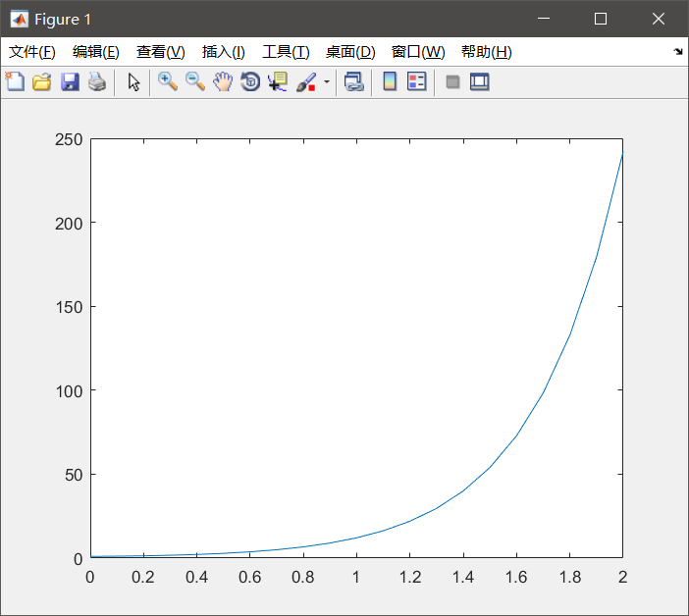The width and height of the screenshot is (689, 616).
Task: Open the 工具(T) menu
Action: tap(286, 52)
